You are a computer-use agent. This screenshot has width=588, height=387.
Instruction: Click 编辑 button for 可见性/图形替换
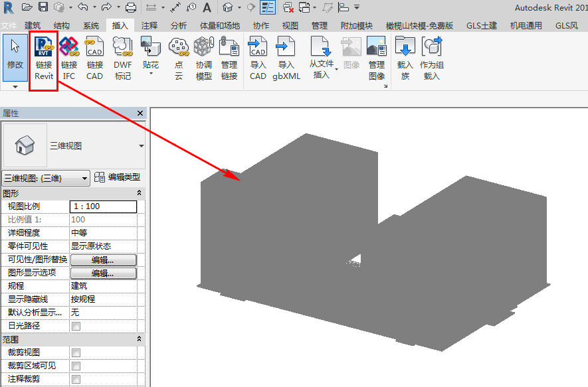[103, 260]
